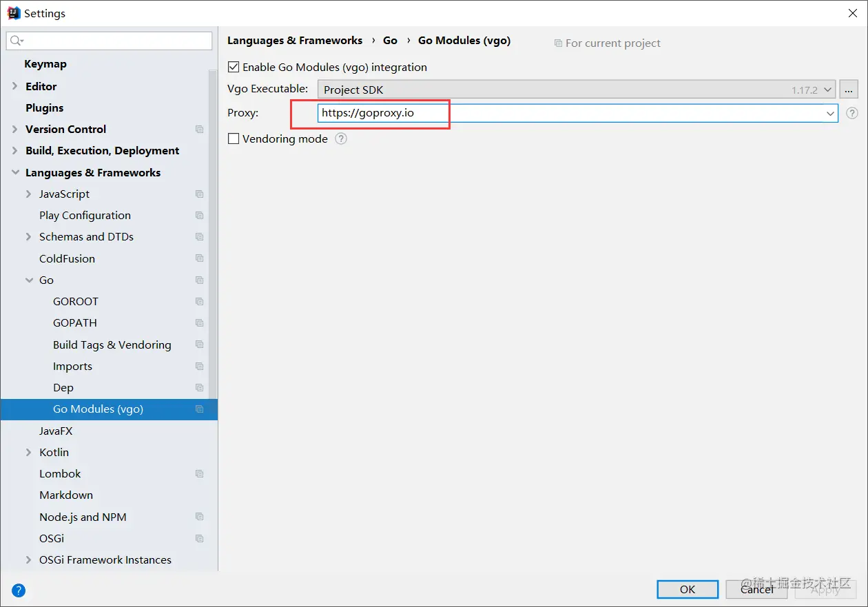Click the project-level icon on Schemas and DTDs row
This screenshot has height=607, width=868.
pyautogui.click(x=200, y=237)
